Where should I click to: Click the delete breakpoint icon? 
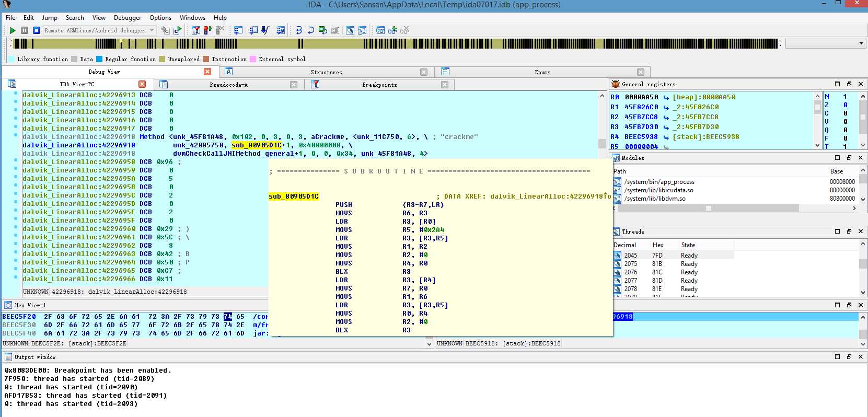click(x=220, y=30)
